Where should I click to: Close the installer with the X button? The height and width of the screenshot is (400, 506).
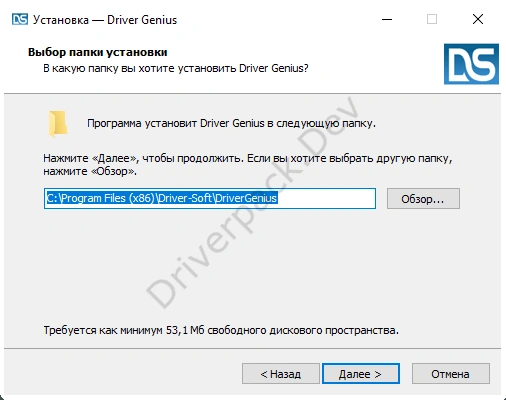[x=478, y=19]
